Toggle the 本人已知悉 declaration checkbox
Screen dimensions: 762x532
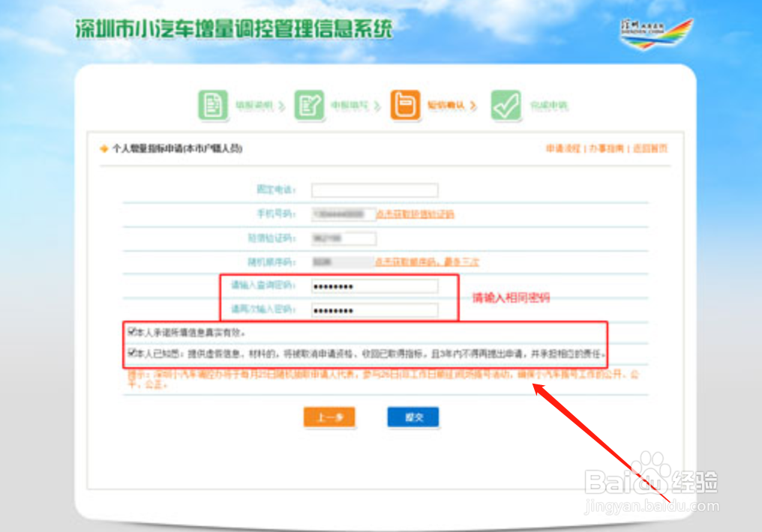(x=131, y=351)
